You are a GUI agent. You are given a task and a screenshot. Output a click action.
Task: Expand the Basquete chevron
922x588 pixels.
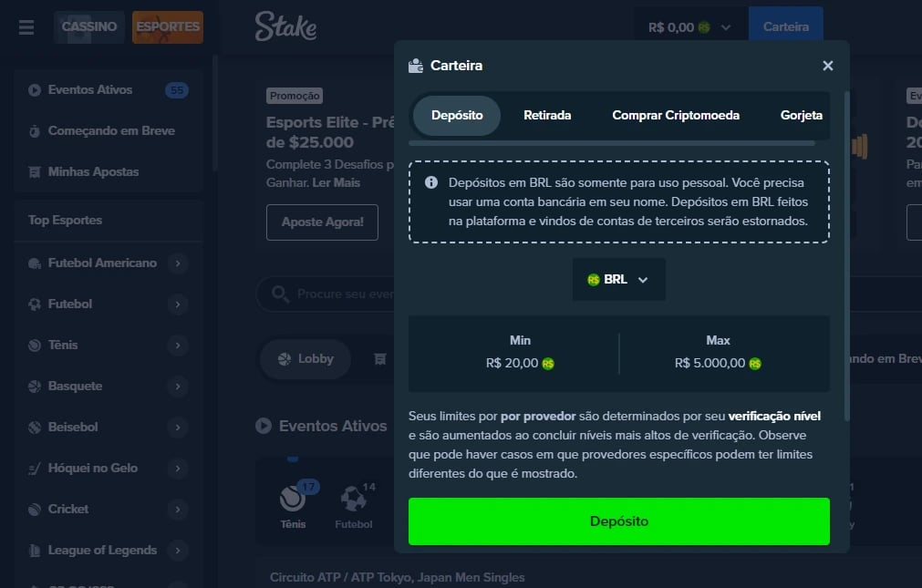[178, 387]
